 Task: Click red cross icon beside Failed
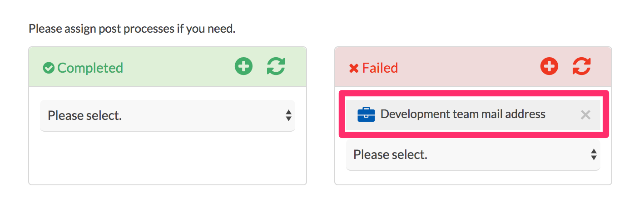click(354, 69)
